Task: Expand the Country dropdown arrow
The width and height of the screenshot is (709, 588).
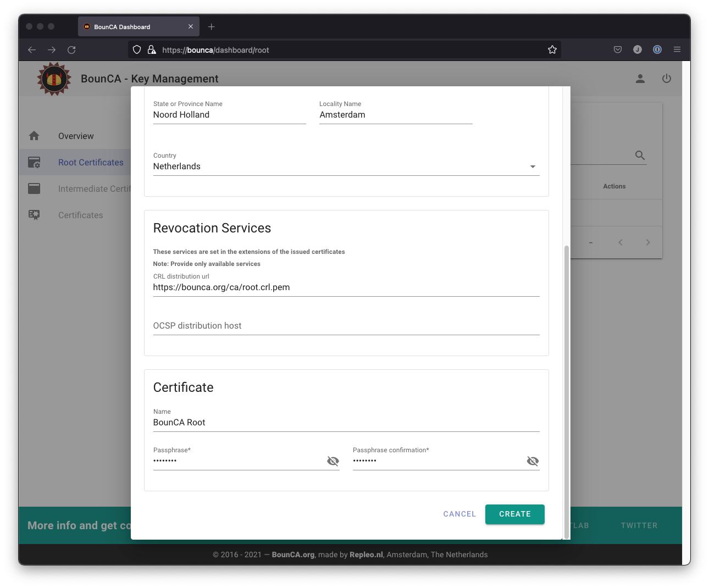Action: tap(533, 167)
